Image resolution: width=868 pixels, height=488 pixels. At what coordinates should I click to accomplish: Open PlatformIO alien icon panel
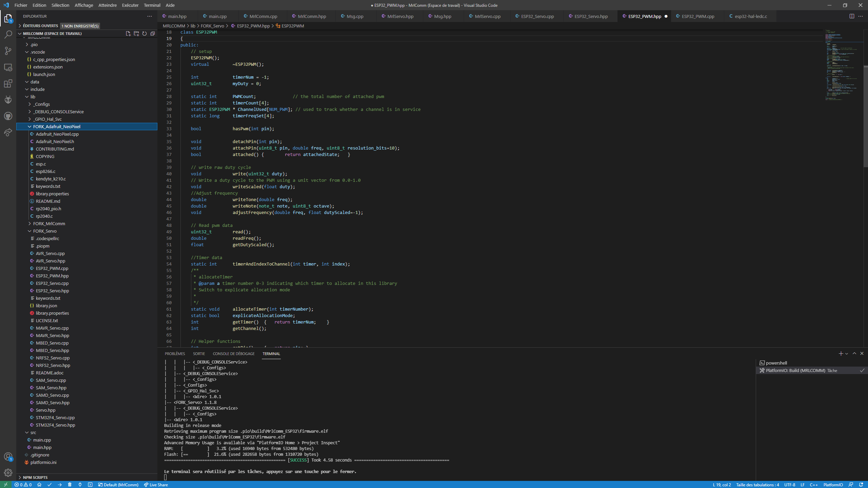(8, 100)
